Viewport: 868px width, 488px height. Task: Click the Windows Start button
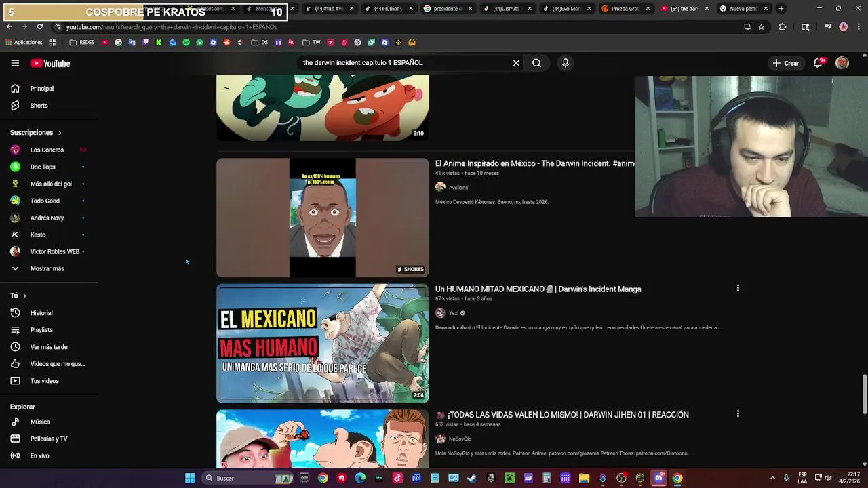191,478
